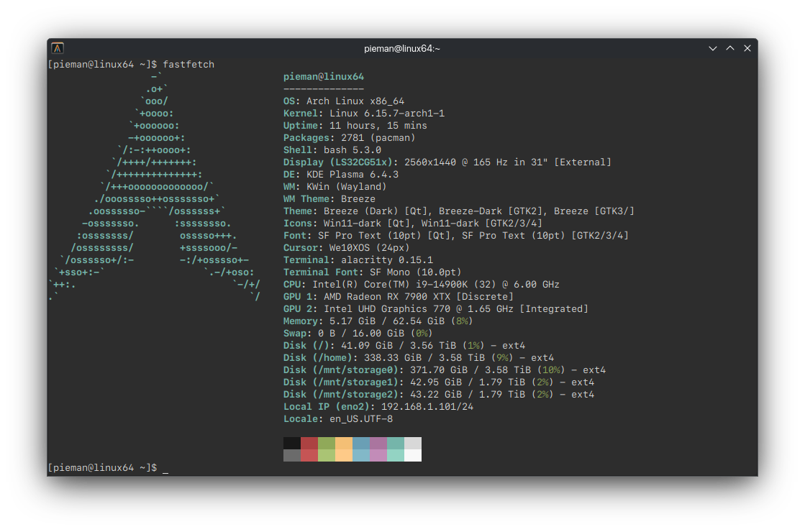Click the 'Disk (/): 41.09 GiB' line

point(404,346)
